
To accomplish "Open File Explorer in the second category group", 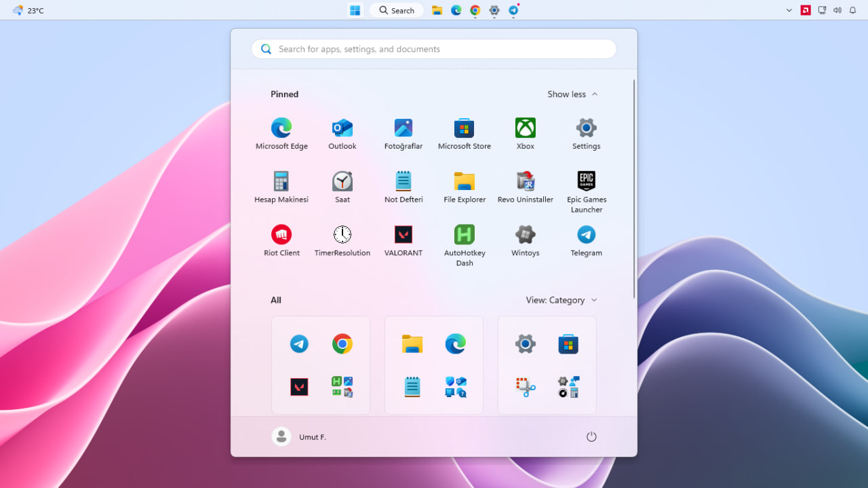I will (412, 344).
